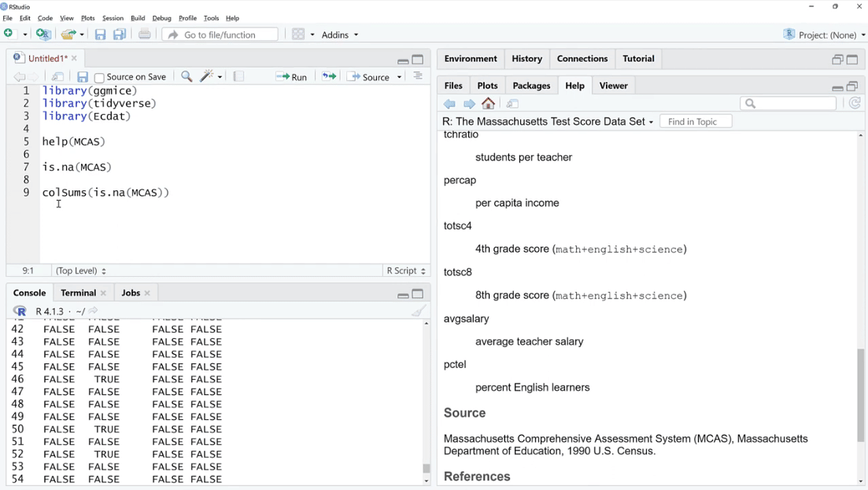Image resolution: width=868 pixels, height=490 pixels.
Task: Click Go to file/function field
Action: 220,35
